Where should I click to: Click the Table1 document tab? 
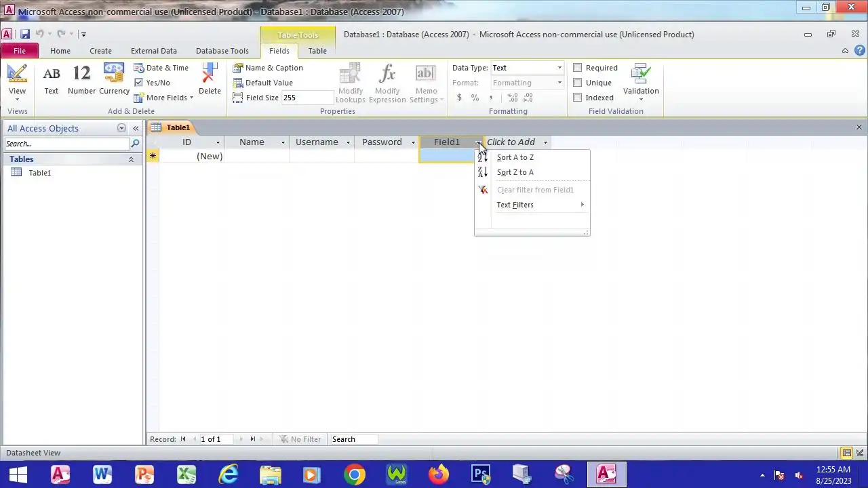point(172,127)
